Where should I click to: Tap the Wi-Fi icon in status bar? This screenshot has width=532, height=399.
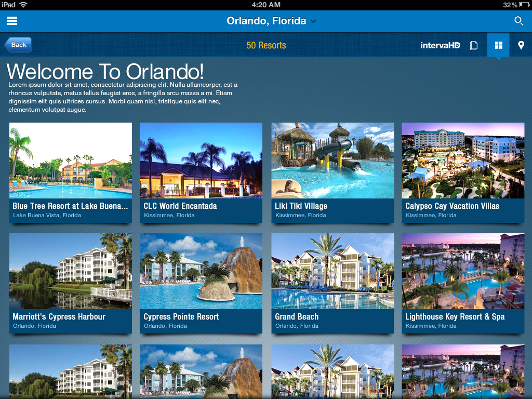click(x=23, y=5)
